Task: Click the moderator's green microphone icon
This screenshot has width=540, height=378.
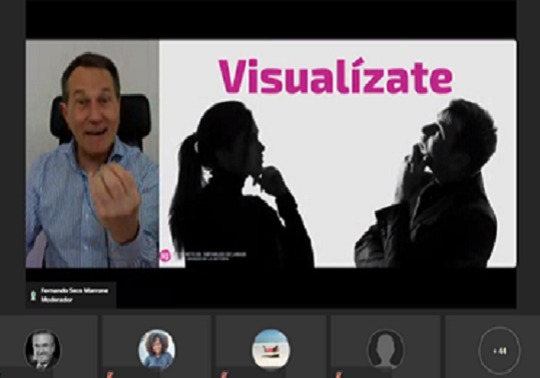Action: [33, 295]
